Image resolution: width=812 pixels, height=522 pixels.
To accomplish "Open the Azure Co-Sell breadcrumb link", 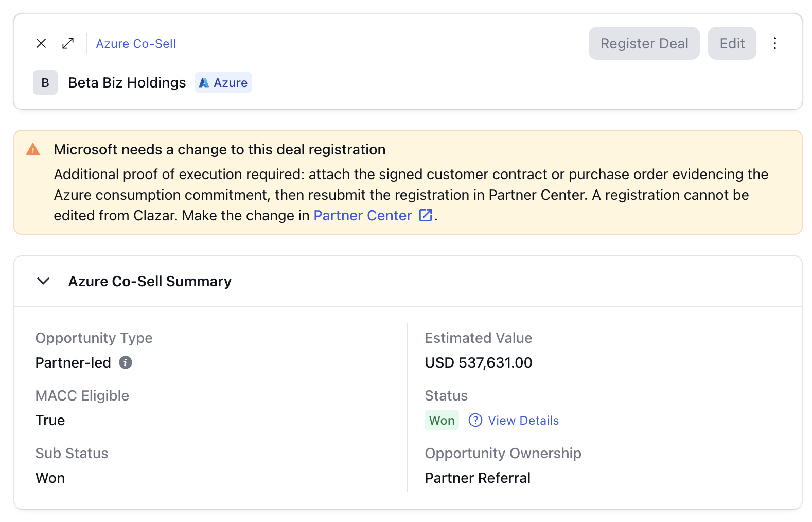I will [136, 44].
